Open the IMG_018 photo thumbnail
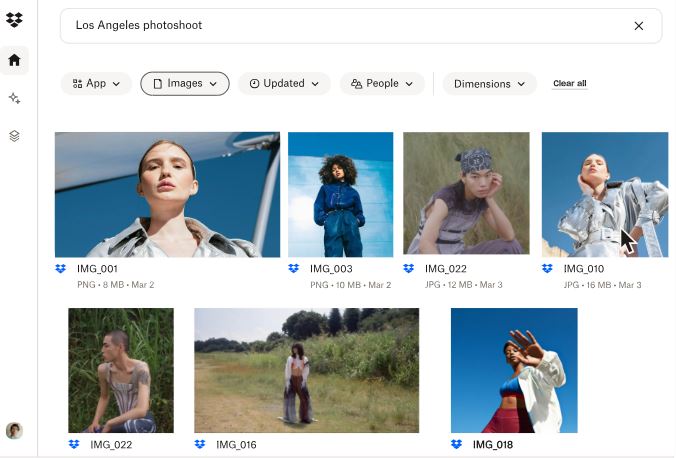This screenshot has height=458, width=676. 514,370
